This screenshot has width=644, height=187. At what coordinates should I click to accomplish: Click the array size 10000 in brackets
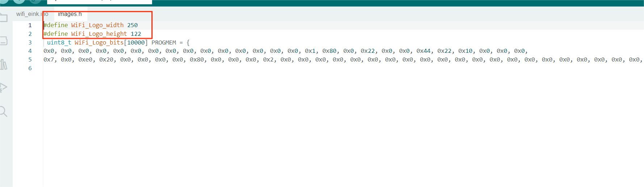(136, 43)
